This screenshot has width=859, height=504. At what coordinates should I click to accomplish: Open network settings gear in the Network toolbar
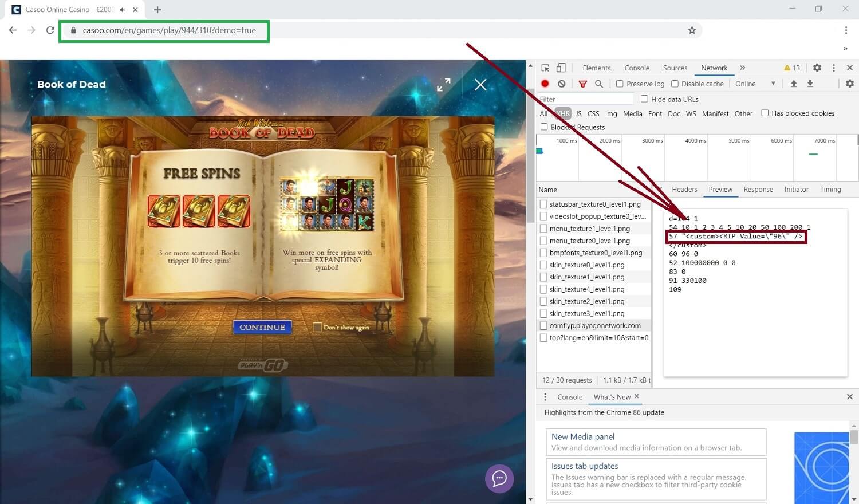pos(850,84)
